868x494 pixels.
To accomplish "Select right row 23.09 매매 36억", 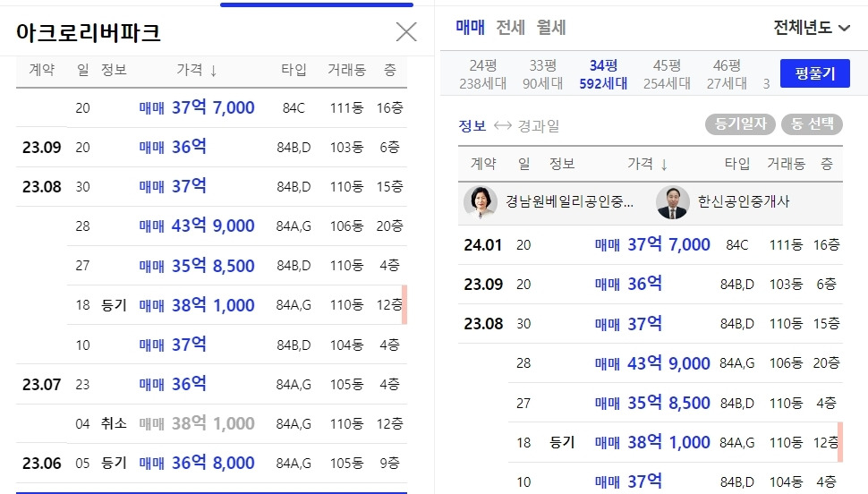I will (651, 284).
